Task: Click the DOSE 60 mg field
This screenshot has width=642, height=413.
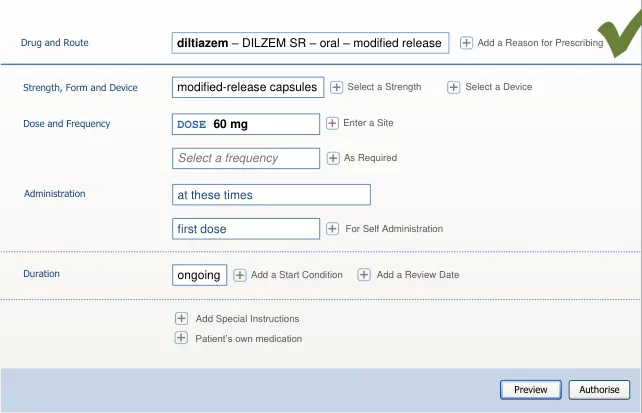Action: (x=246, y=124)
